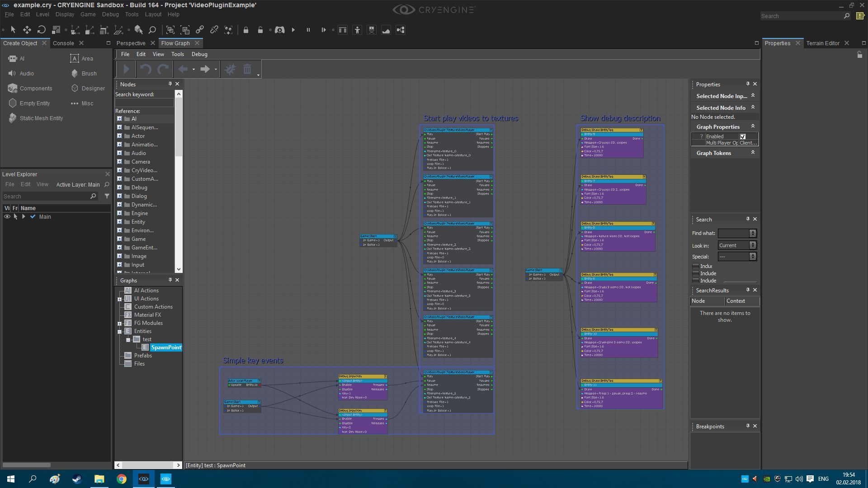
Task: Toggle the active checkmark of Main layer
Action: pos(33,217)
